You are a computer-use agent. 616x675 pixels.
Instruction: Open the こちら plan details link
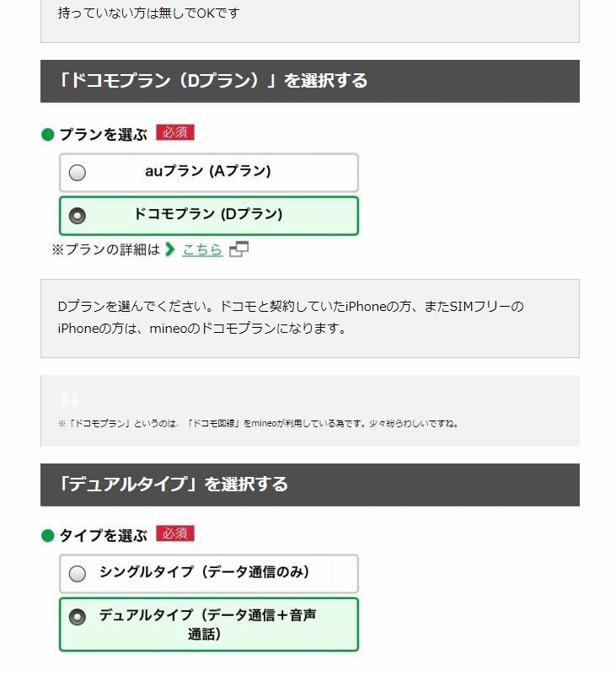click(202, 249)
